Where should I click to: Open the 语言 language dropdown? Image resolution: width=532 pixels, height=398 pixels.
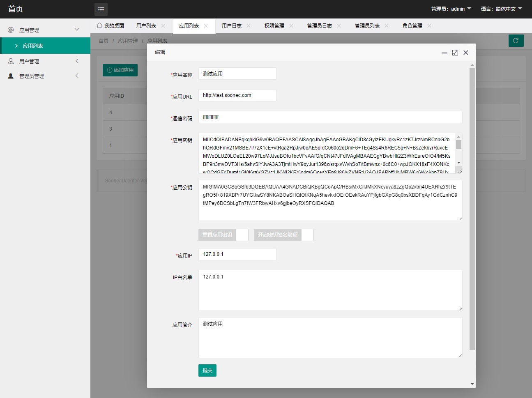501,9
